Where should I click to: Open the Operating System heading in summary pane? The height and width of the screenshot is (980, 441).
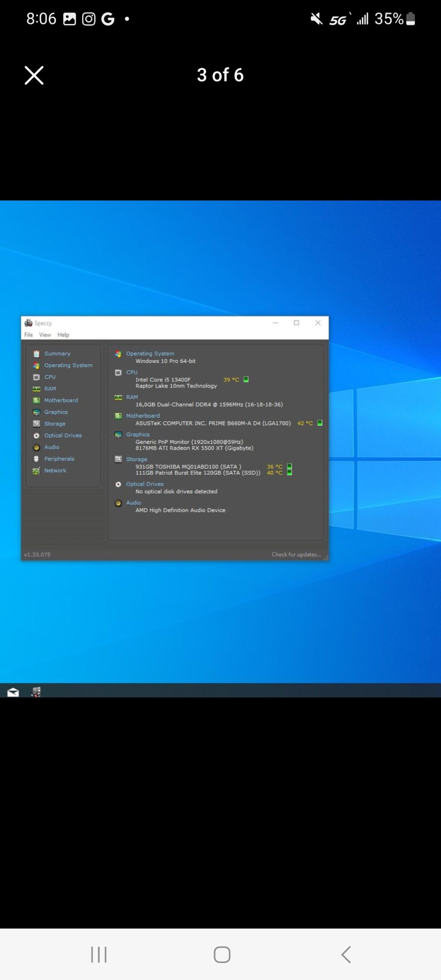(150, 353)
